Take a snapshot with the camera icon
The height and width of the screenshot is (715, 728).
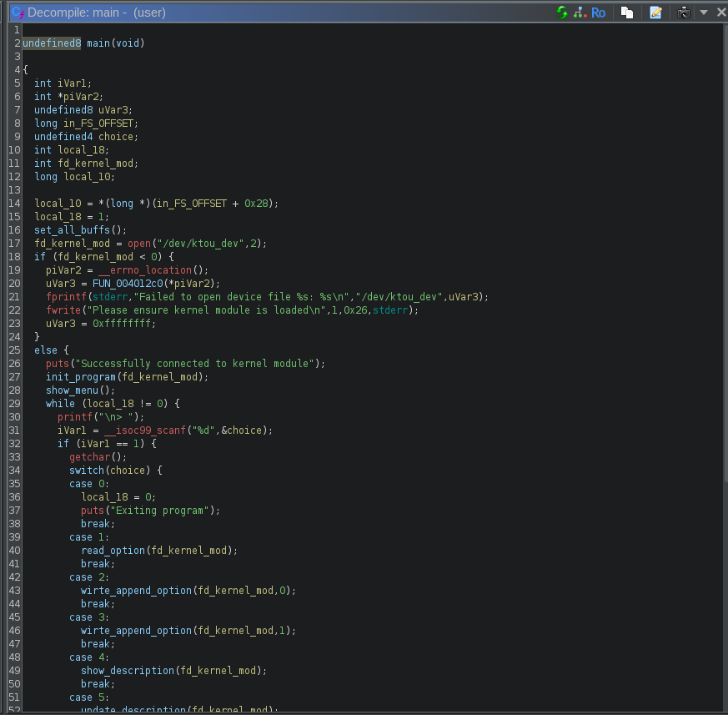pyautogui.click(x=684, y=13)
